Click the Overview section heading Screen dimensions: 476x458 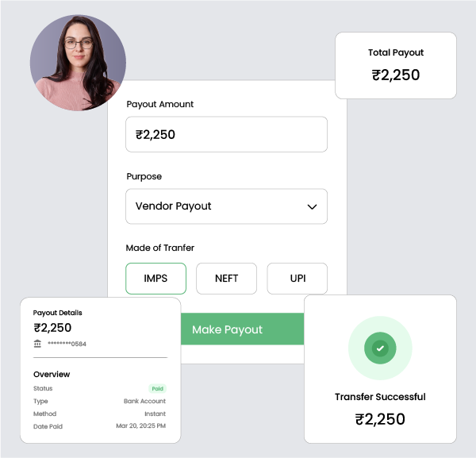point(52,374)
